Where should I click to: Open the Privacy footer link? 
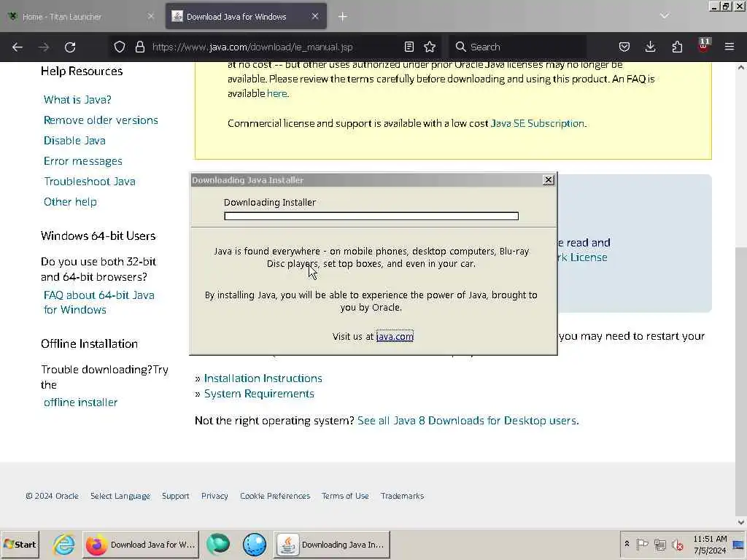(x=214, y=496)
